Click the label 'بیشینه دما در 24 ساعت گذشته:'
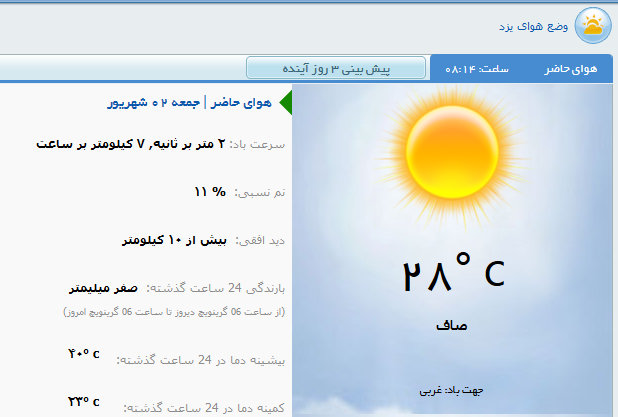This screenshot has width=618, height=417. click(201, 360)
